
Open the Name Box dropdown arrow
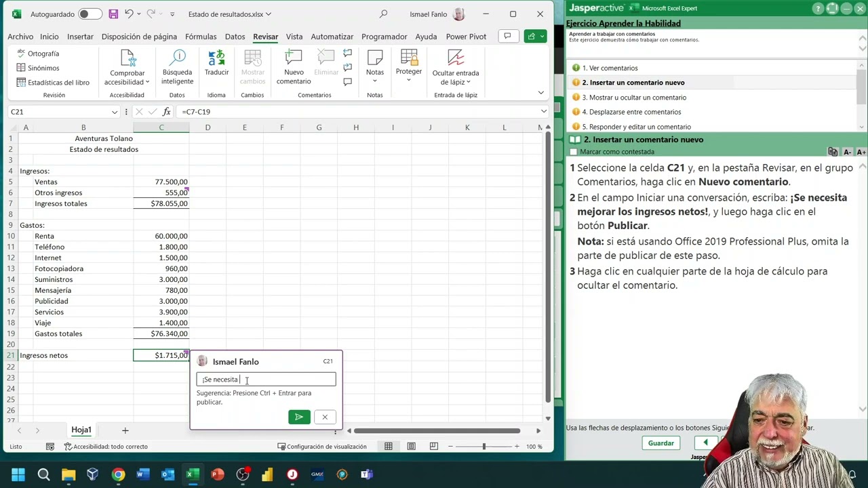click(x=115, y=112)
